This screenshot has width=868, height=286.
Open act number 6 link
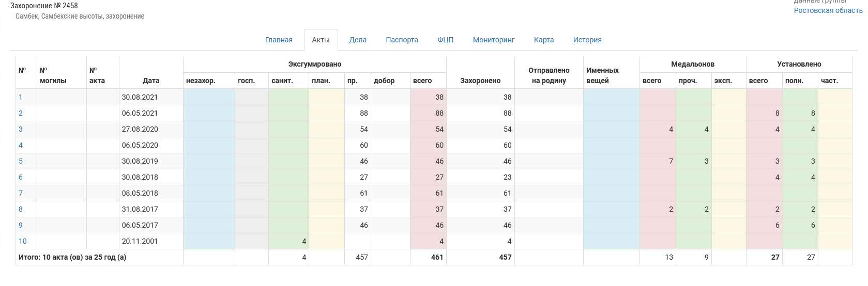21,177
